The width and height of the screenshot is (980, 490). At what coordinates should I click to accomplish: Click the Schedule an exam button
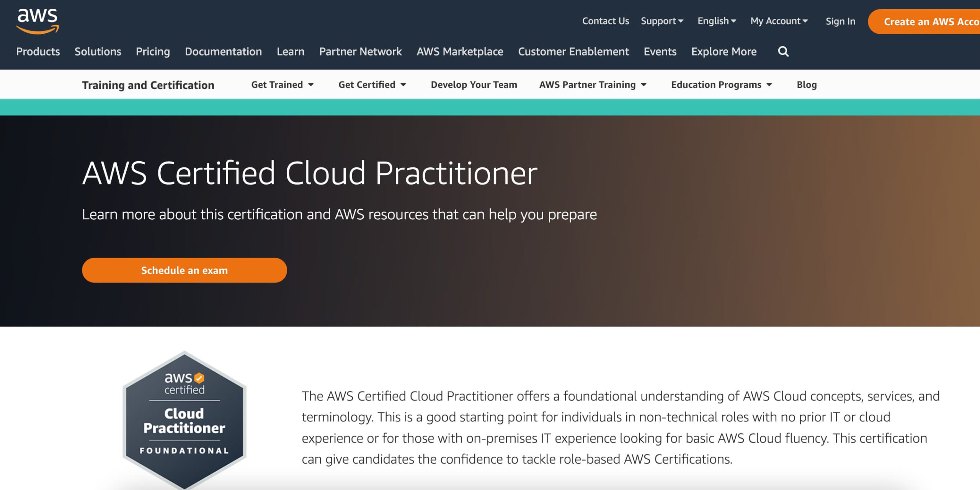click(x=185, y=270)
